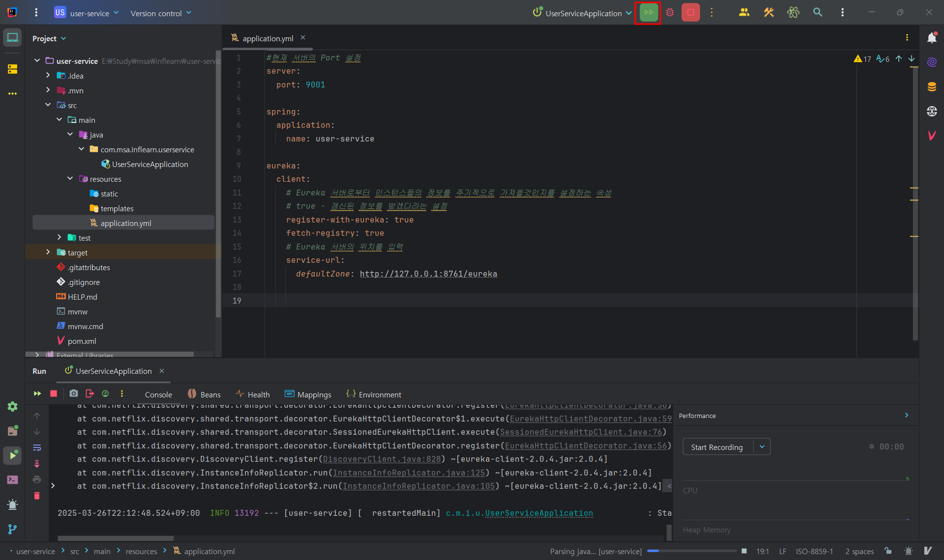Toggle soft-wrap in the console
944x560 pixels.
[x=37, y=448]
